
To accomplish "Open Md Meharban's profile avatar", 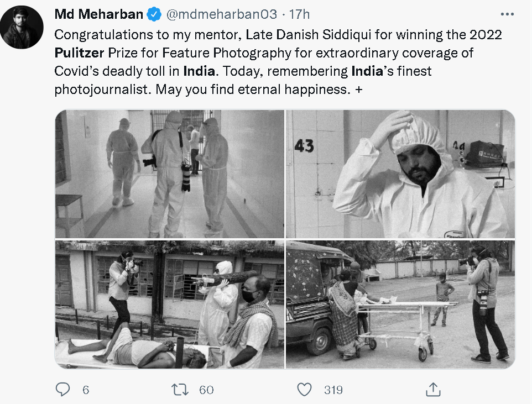I will (22, 28).
